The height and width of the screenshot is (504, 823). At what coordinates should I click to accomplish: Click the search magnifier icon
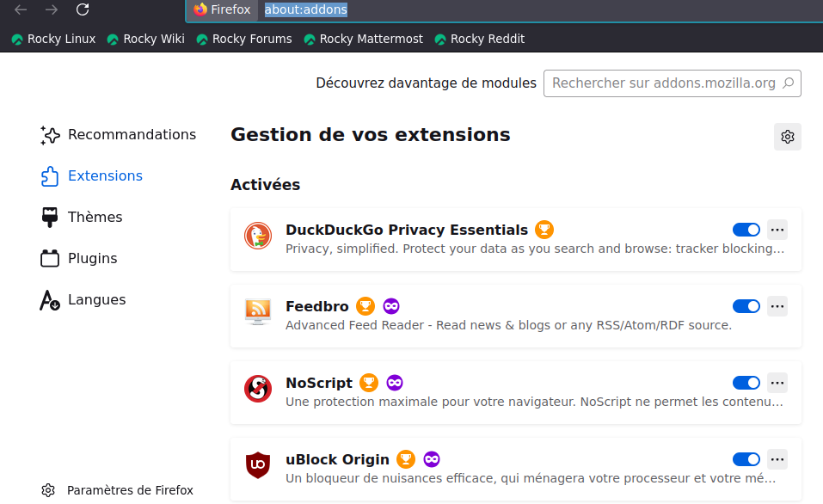pyautogui.click(x=789, y=83)
